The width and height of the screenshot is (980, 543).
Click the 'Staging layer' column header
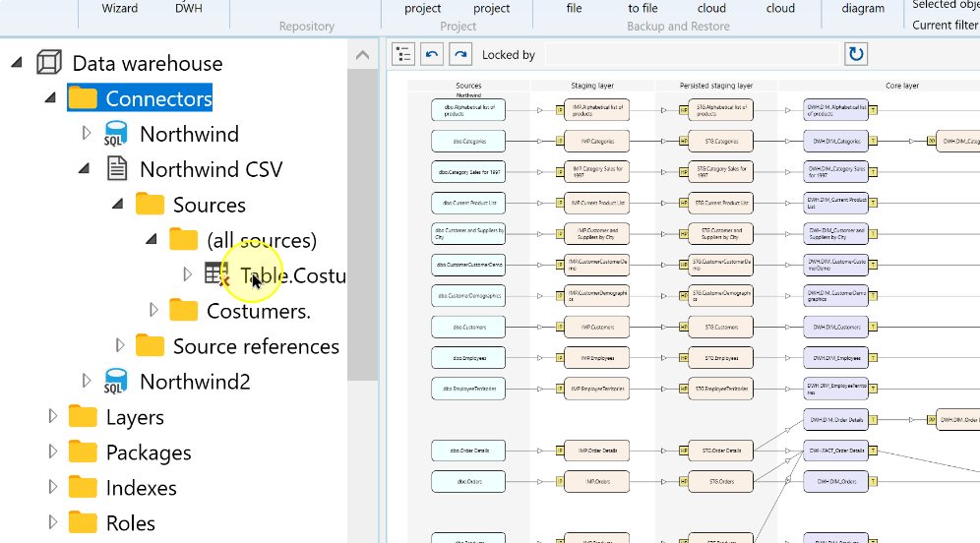(x=592, y=86)
